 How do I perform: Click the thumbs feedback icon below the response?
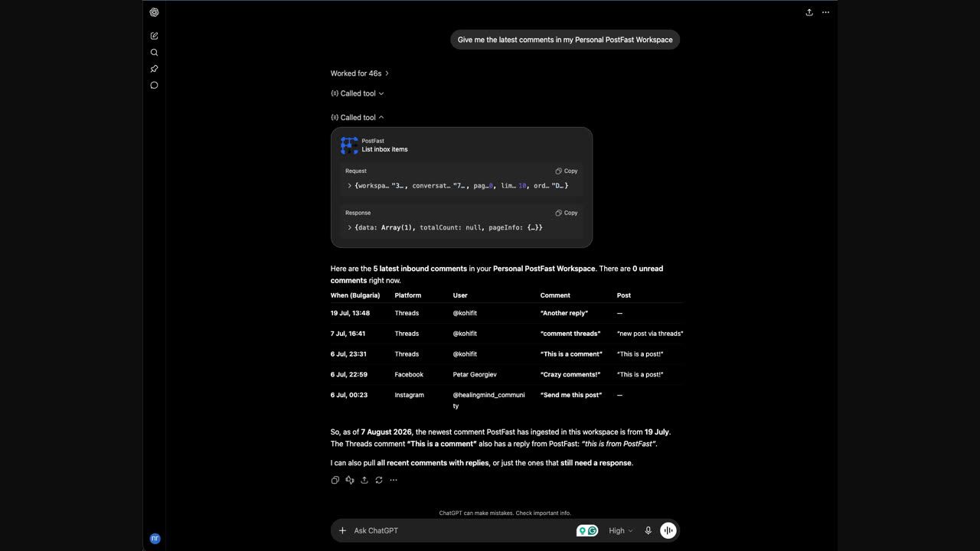[x=350, y=480]
